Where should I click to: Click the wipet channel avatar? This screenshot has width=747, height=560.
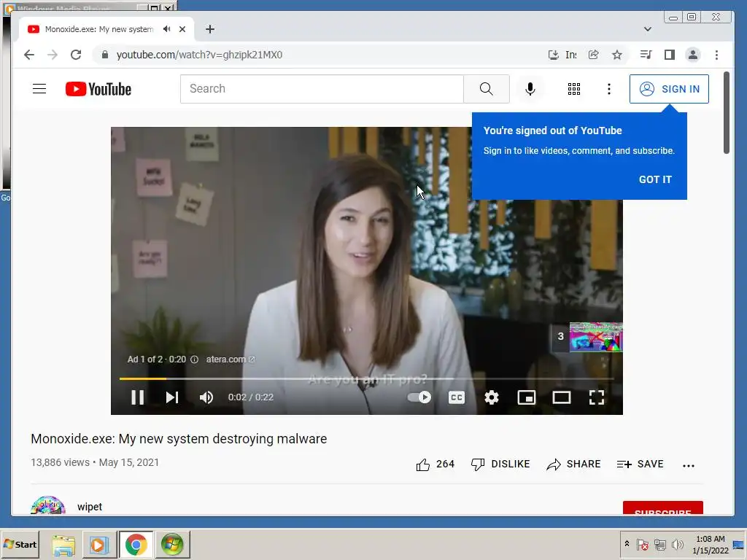tap(47, 506)
